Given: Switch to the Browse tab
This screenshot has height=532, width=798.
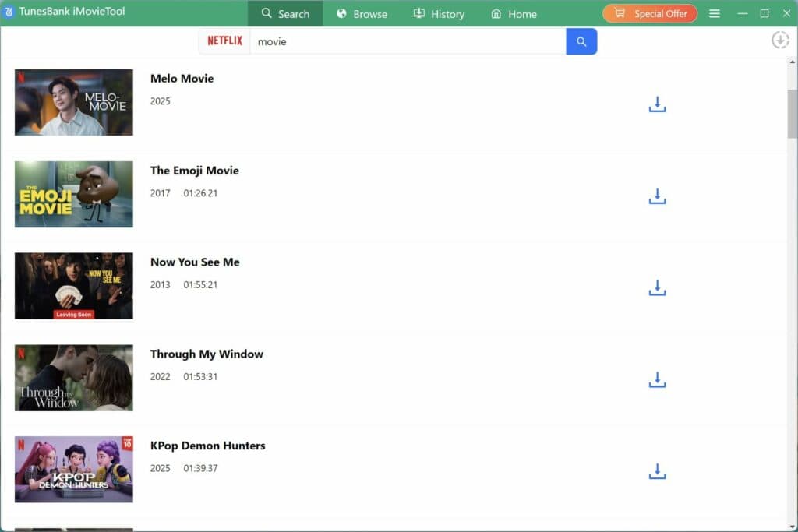Looking at the screenshot, I should click(361, 13).
